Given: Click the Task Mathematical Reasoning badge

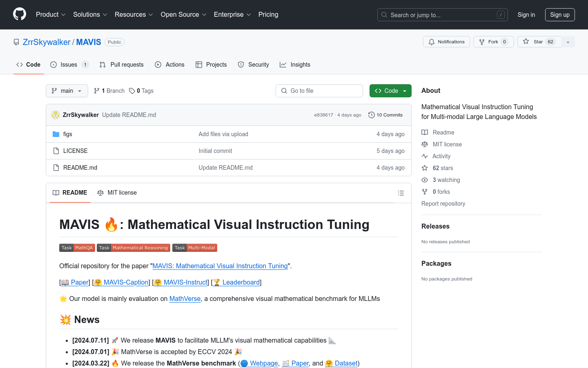Looking at the screenshot, I should (134, 248).
